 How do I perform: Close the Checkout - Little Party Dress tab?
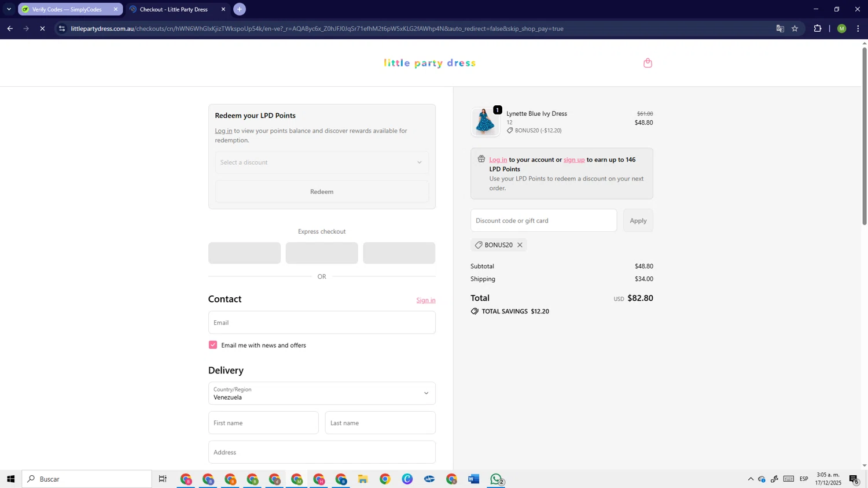[x=223, y=9]
